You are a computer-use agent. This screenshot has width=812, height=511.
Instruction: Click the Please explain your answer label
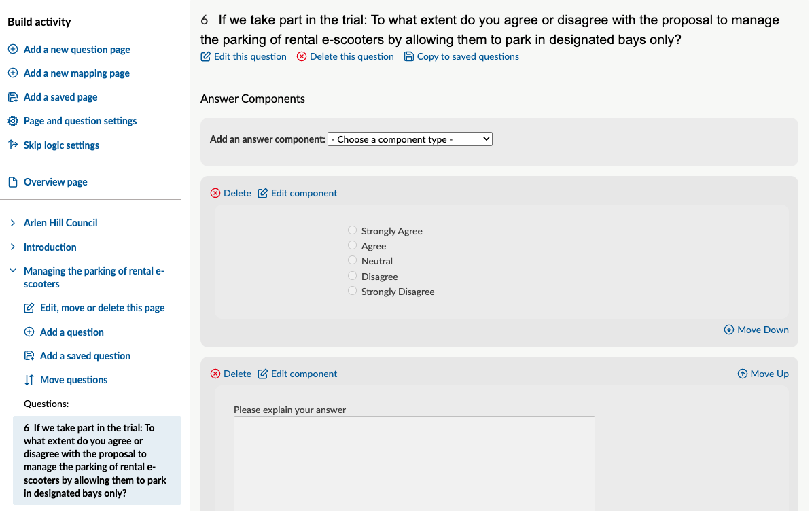pyautogui.click(x=289, y=410)
